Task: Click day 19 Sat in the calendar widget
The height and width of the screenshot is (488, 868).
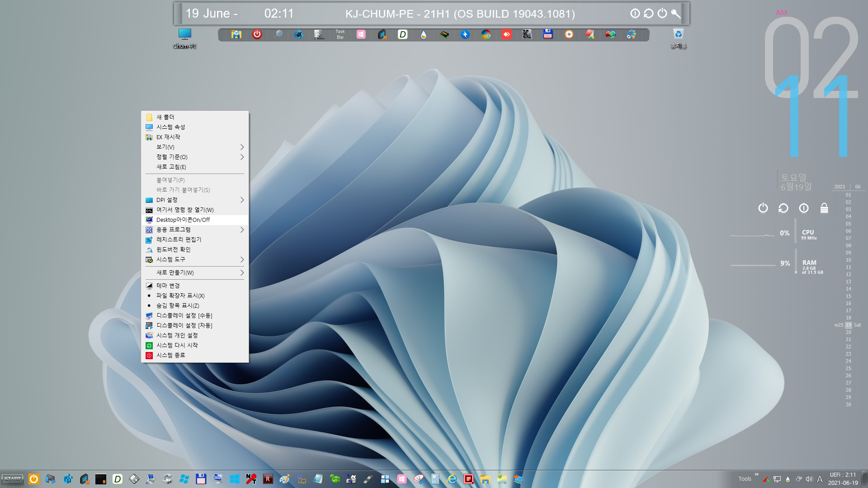Action: coord(848,325)
